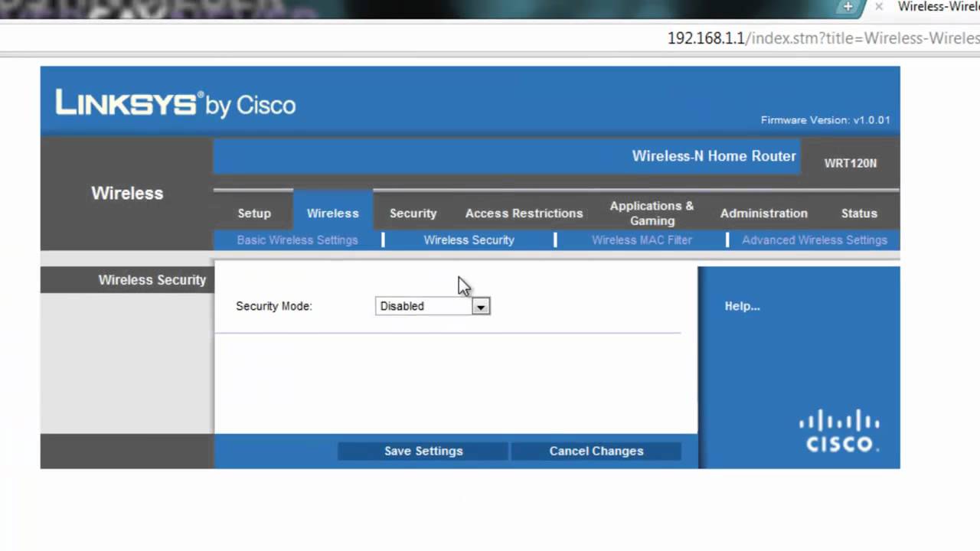Close the browser tab with X icon
This screenshot has height=551, width=980.
879,7
